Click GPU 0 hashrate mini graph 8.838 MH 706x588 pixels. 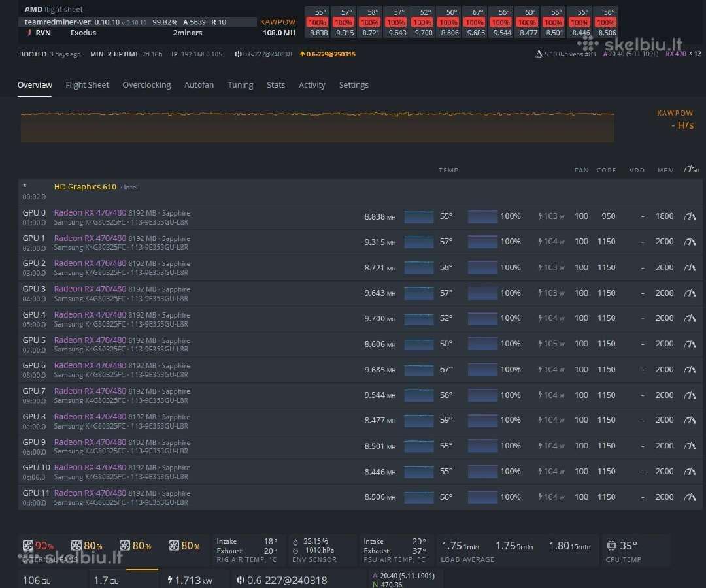click(419, 217)
